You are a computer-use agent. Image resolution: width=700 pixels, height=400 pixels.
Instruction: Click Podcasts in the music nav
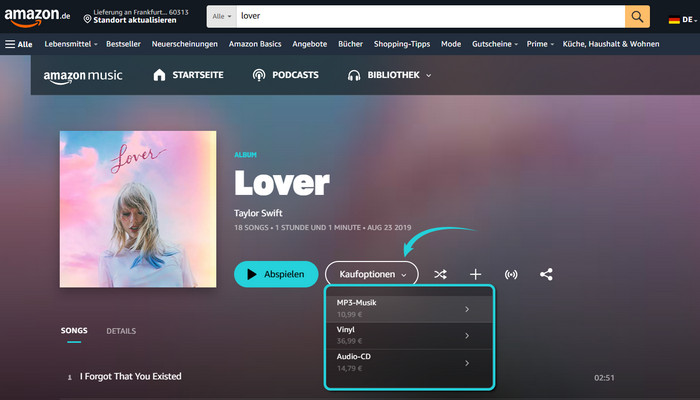click(x=295, y=75)
